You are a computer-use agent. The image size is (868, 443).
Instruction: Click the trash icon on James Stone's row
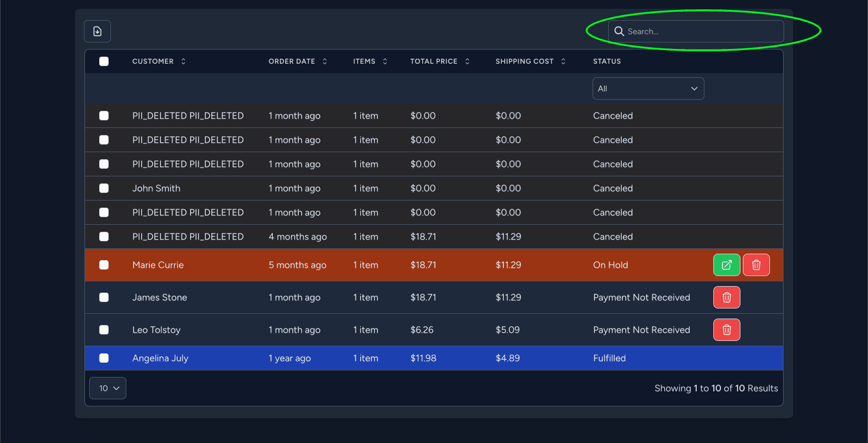click(x=726, y=297)
